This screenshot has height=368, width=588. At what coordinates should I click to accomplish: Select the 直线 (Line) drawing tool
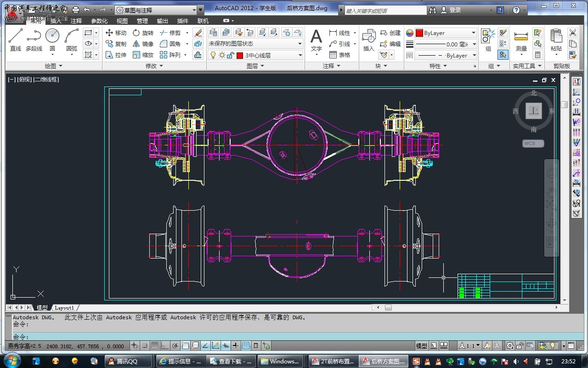(16, 40)
